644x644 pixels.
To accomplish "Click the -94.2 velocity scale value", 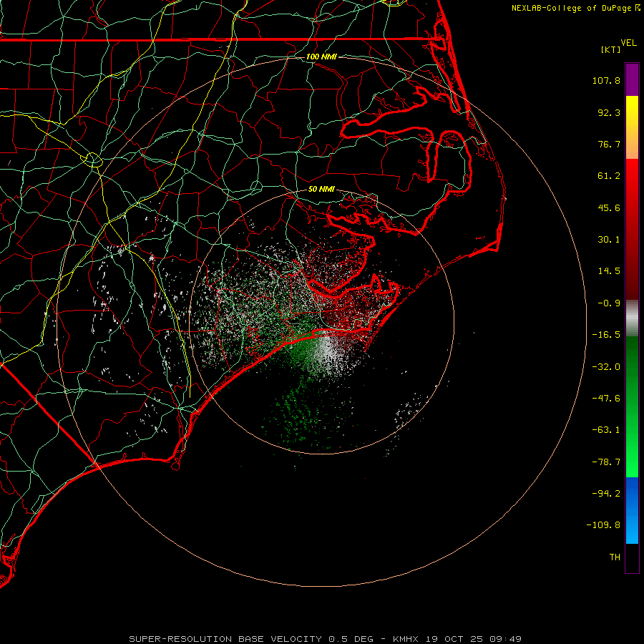I will pyautogui.click(x=606, y=493).
